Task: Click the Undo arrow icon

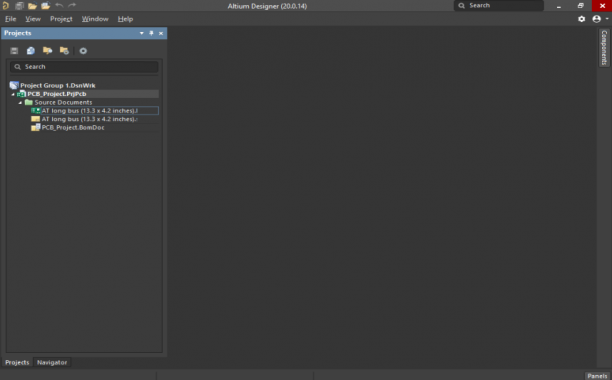Action: 59,5
